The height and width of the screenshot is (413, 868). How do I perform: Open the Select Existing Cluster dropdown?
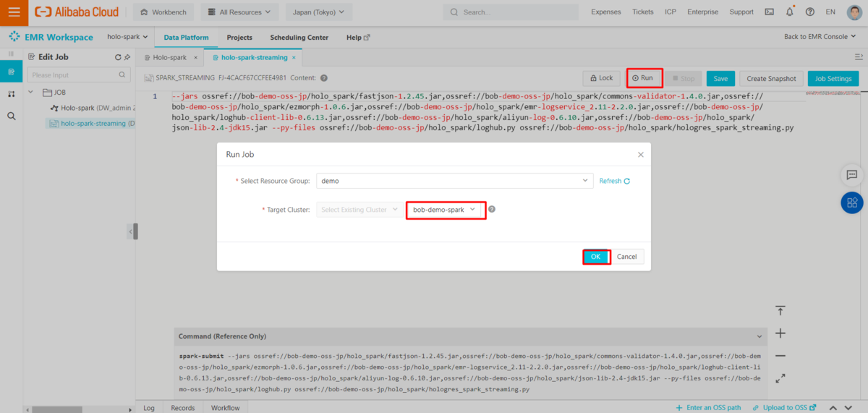tap(359, 210)
